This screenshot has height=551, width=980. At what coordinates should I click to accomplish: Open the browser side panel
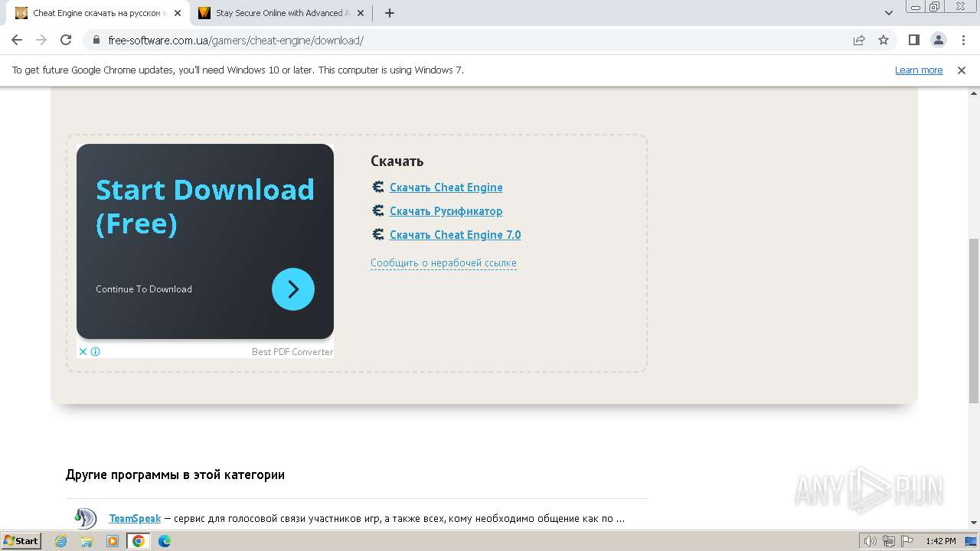pyautogui.click(x=913, y=40)
